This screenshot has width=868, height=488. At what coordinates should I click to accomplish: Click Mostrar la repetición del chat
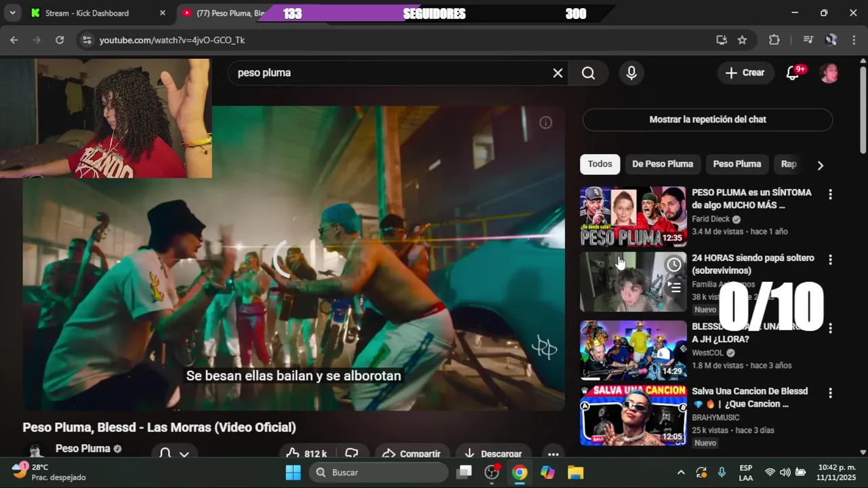pos(707,119)
